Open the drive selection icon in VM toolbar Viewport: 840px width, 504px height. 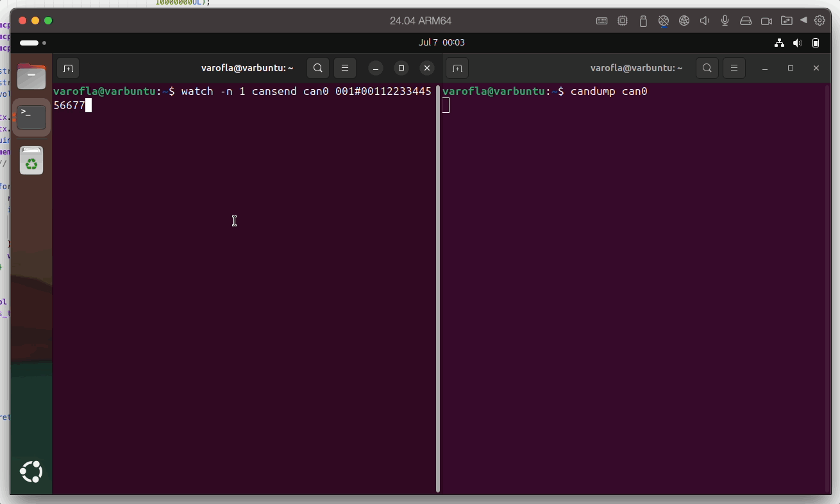pyautogui.click(x=746, y=20)
